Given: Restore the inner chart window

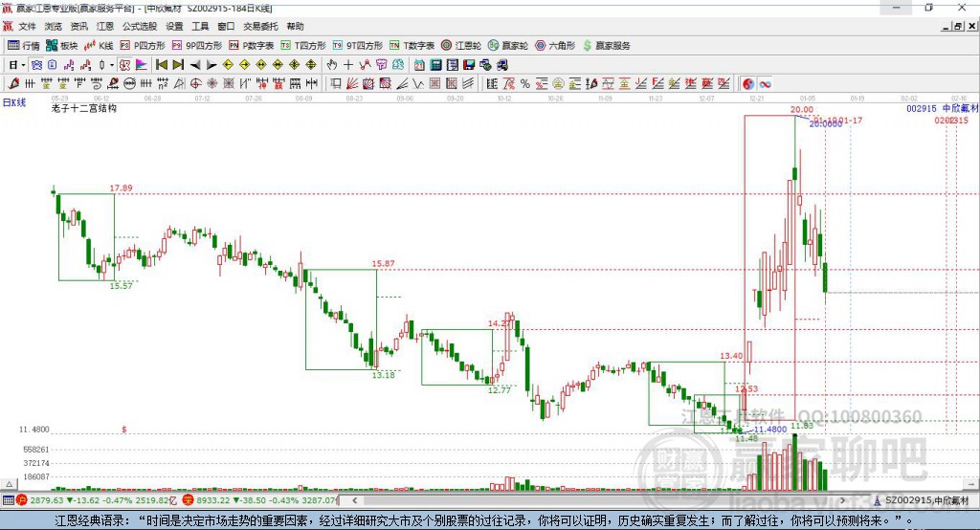Looking at the screenshot, I should (x=958, y=26).
